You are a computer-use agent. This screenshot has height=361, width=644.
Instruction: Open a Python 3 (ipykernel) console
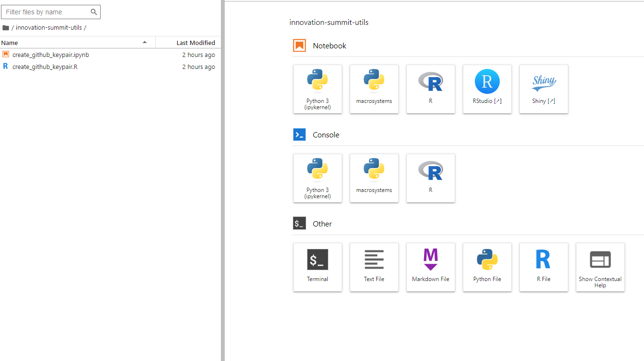318,178
